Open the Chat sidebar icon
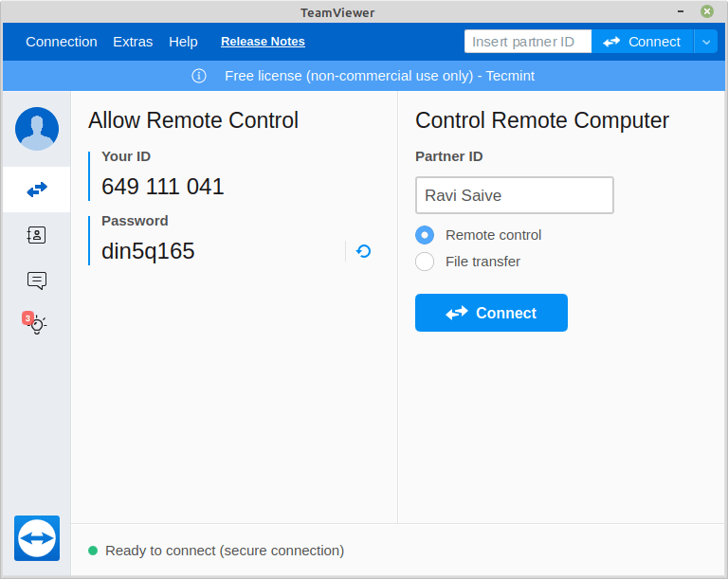Image resolution: width=728 pixels, height=579 pixels. click(x=37, y=280)
